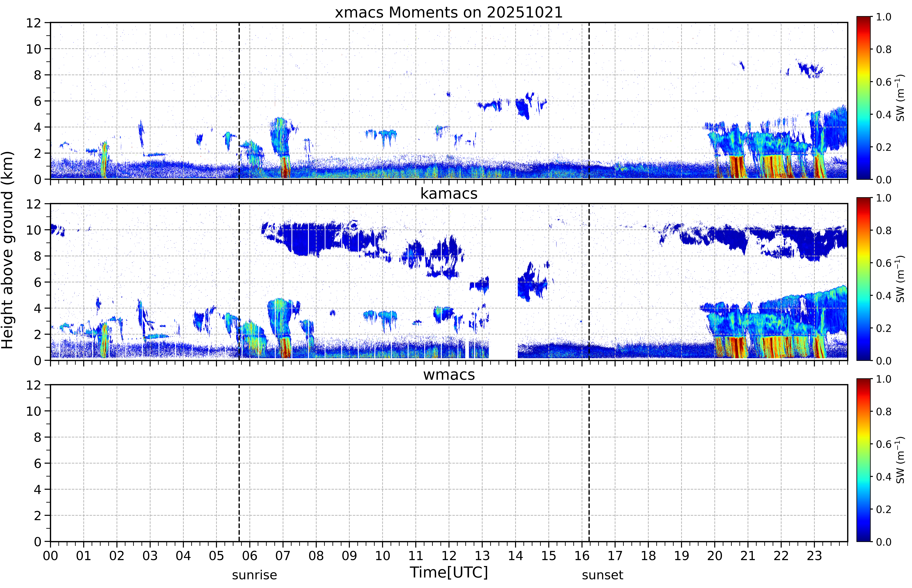912x588 pixels.
Task: Click the sunset dashed line in xmacs panel
Action: point(589,101)
